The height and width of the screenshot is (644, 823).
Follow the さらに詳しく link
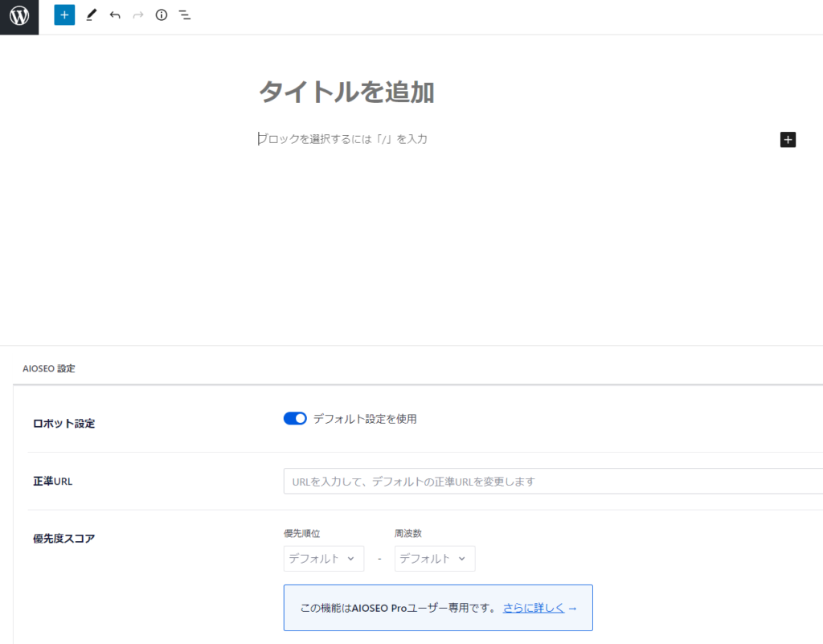[x=534, y=608]
